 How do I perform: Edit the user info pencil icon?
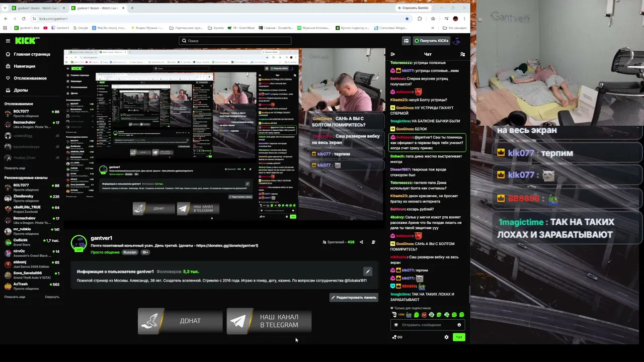(368, 271)
